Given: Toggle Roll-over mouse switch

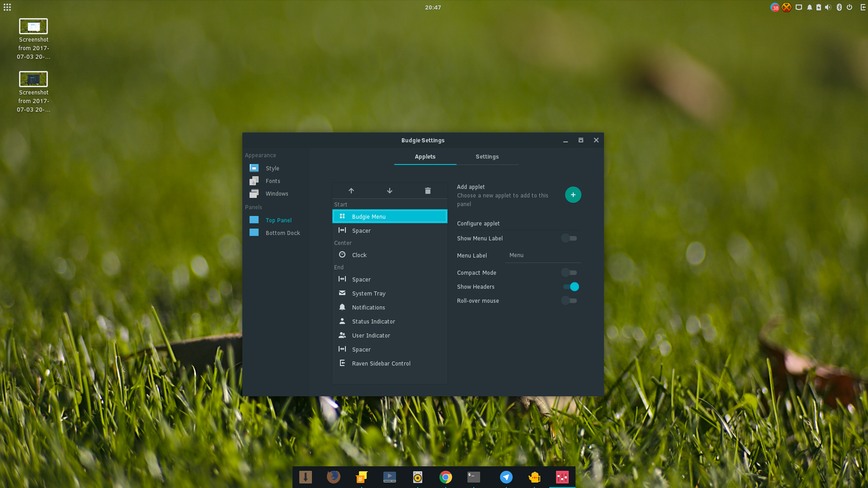Looking at the screenshot, I should 569,300.
